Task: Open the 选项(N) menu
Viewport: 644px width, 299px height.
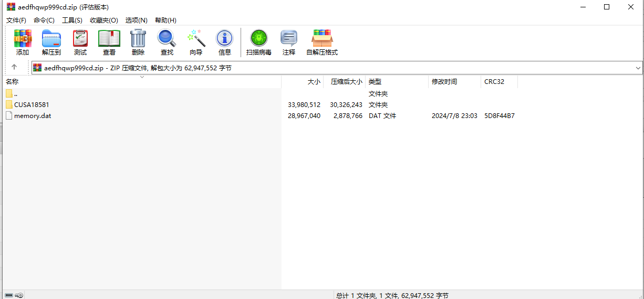Action: (x=137, y=20)
